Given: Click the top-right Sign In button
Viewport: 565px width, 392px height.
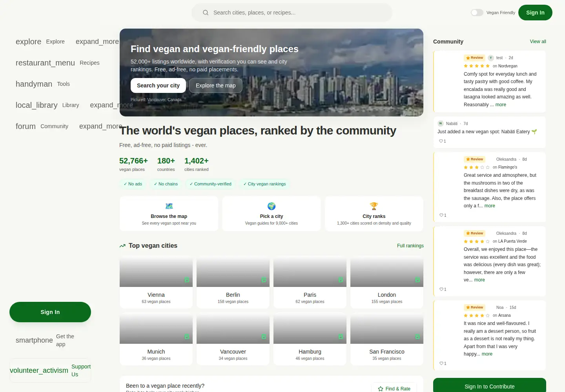Looking at the screenshot, I should pos(535,13).
